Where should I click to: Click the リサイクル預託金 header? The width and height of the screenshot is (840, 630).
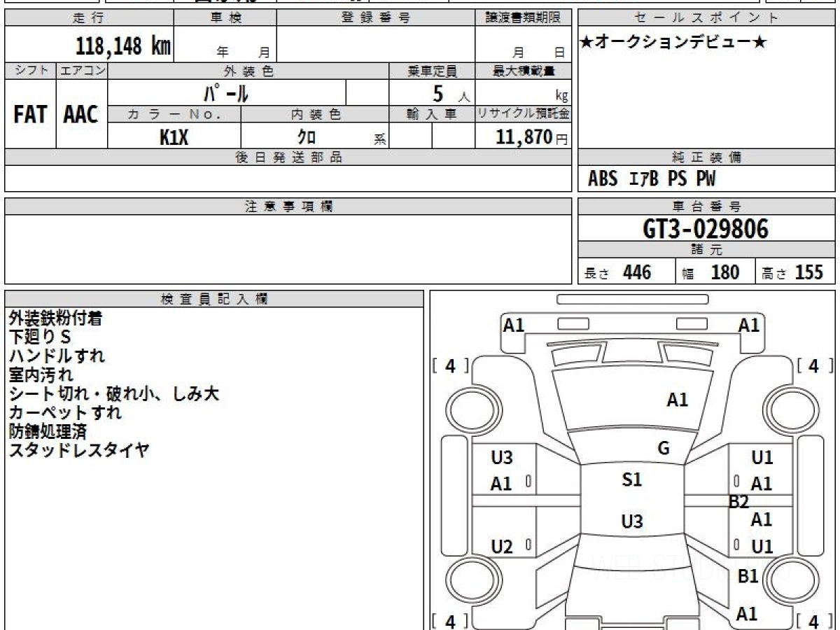point(524,114)
